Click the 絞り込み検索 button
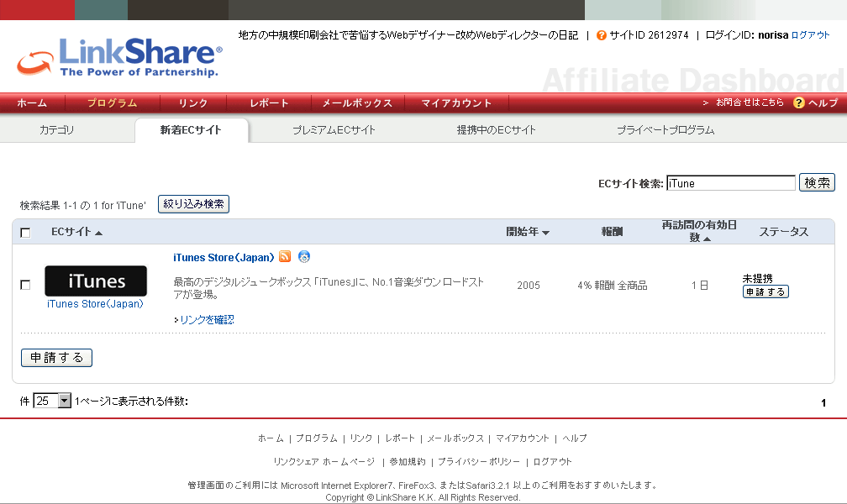Viewport: 847px width, 504px height. [x=193, y=204]
